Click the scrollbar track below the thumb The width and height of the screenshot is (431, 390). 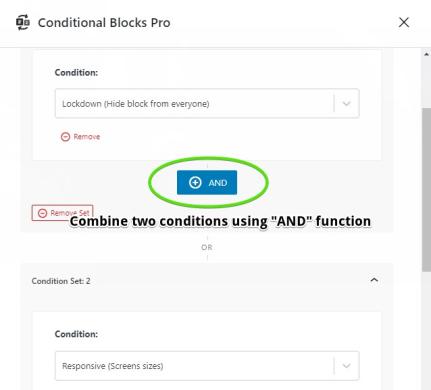[426, 330]
